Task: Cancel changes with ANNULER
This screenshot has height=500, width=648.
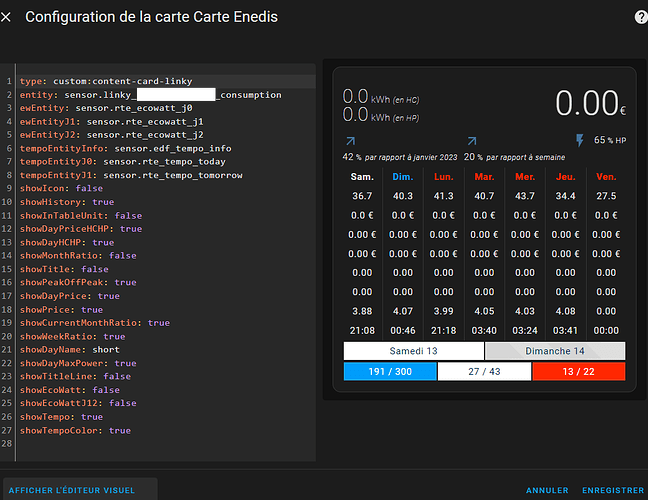Action: point(547,490)
